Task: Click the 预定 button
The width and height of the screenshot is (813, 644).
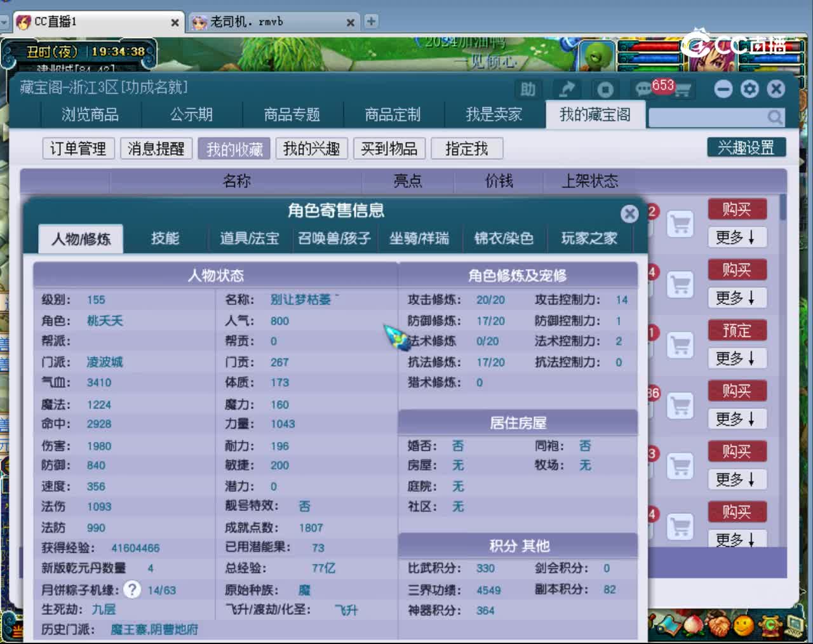Action: coord(737,331)
